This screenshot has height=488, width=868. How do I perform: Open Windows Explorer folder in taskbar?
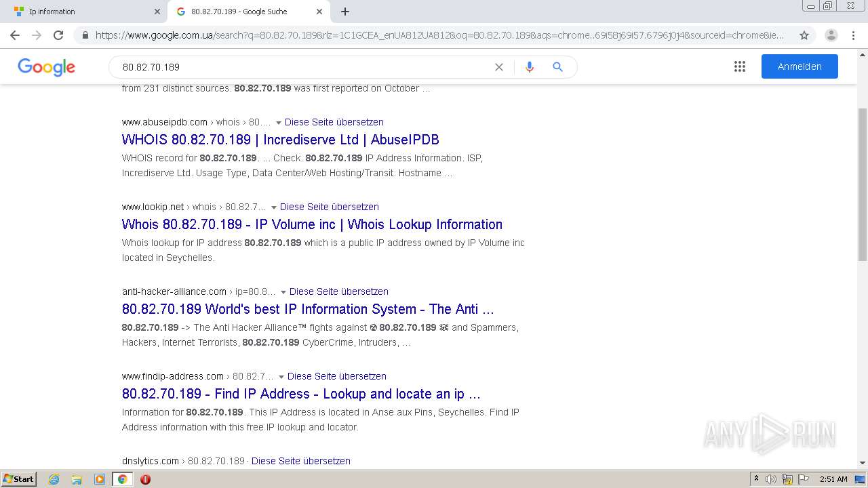[77, 479]
